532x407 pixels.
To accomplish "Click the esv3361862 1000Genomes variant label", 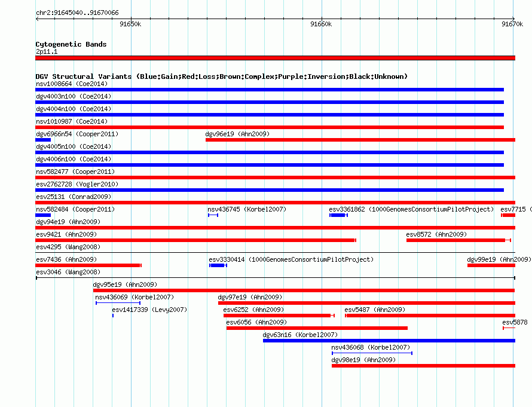I will [x=411, y=209].
